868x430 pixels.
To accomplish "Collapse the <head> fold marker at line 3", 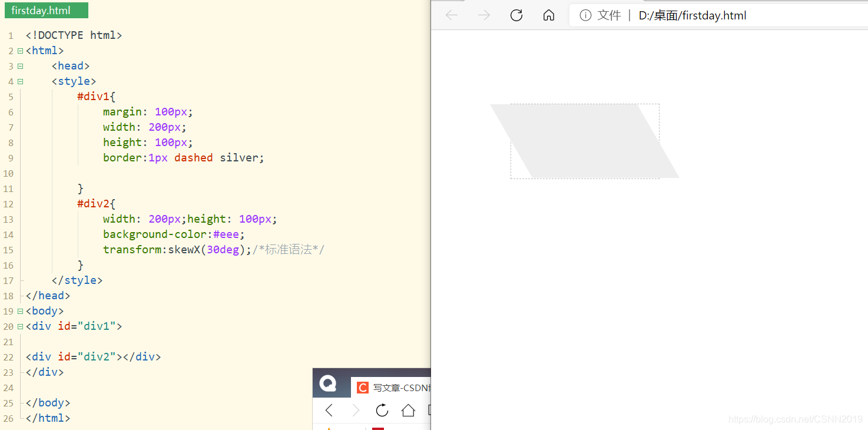I will click(x=20, y=67).
